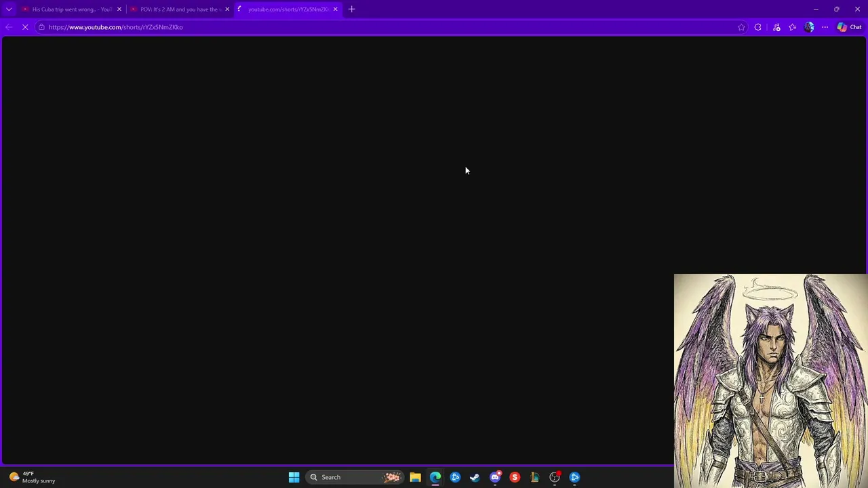Image resolution: width=868 pixels, height=488 pixels.
Task: Open File Explorer from taskbar
Action: tap(415, 477)
